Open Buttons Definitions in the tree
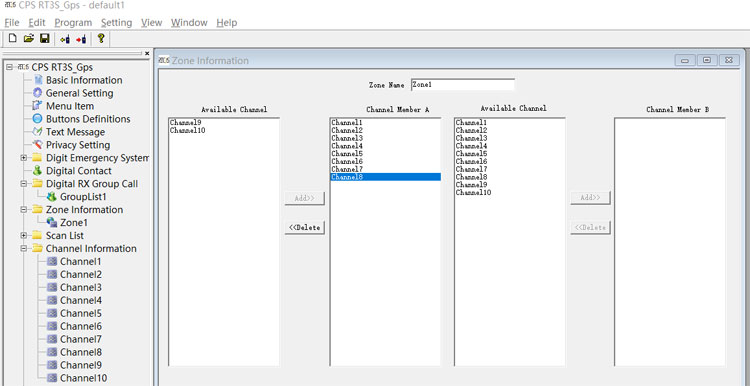 tap(88, 119)
